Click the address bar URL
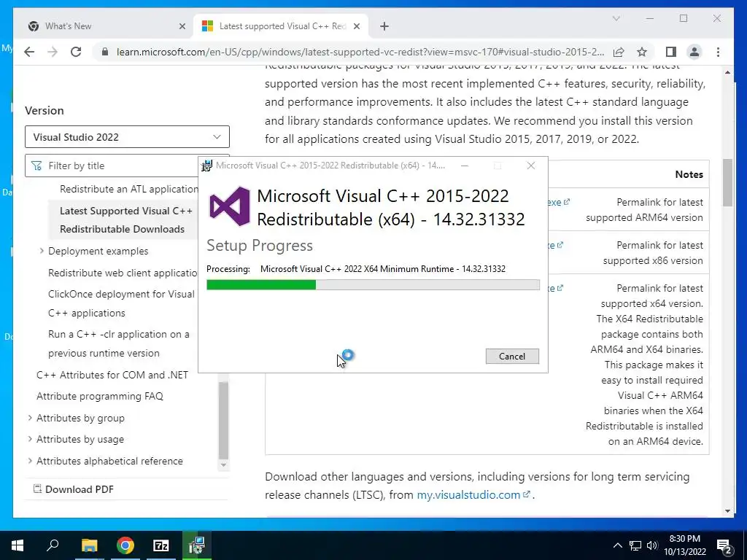The height and width of the screenshot is (560, 747). click(360, 52)
